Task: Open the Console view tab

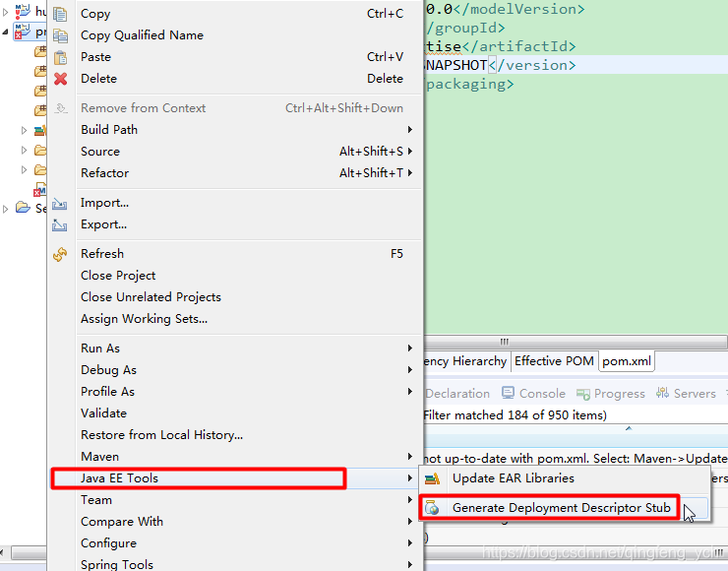Action: pos(533,394)
